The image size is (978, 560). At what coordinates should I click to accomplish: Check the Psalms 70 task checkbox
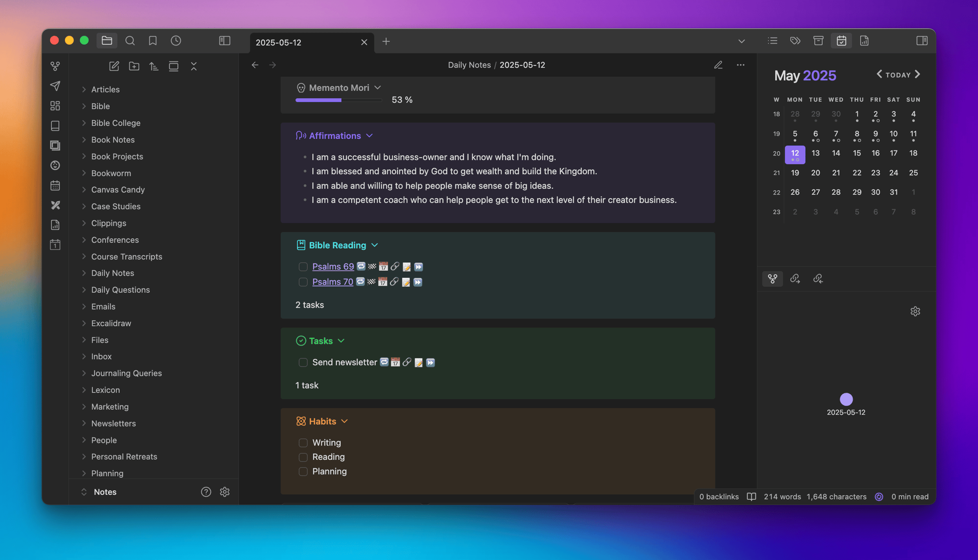tap(303, 282)
